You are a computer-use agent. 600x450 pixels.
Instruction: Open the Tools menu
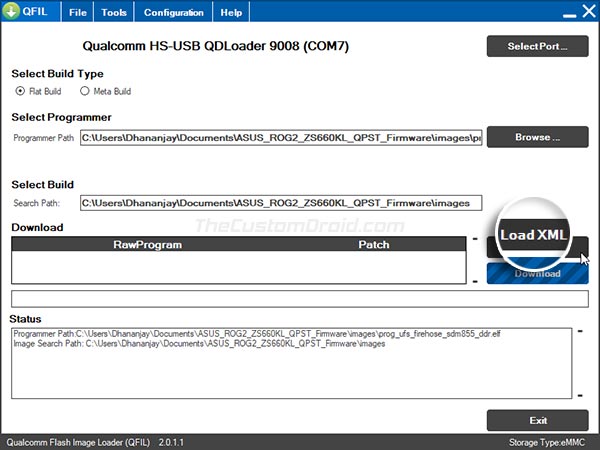(x=114, y=12)
